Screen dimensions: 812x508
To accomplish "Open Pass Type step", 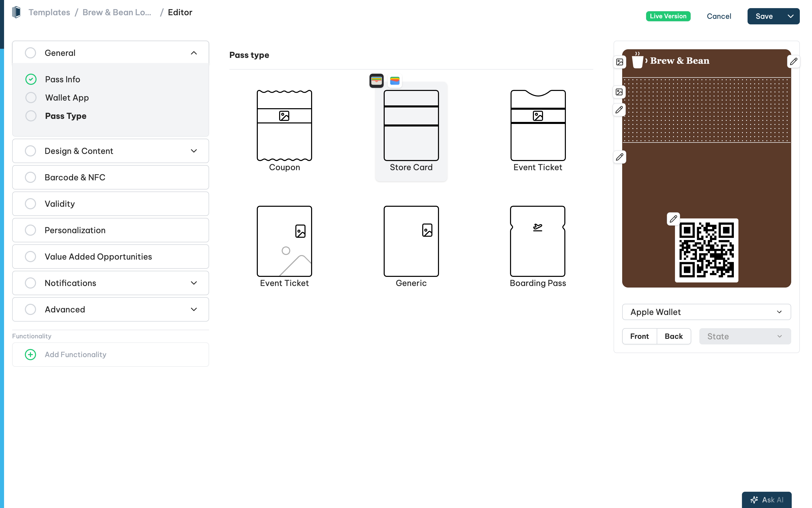I will point(65,116).
